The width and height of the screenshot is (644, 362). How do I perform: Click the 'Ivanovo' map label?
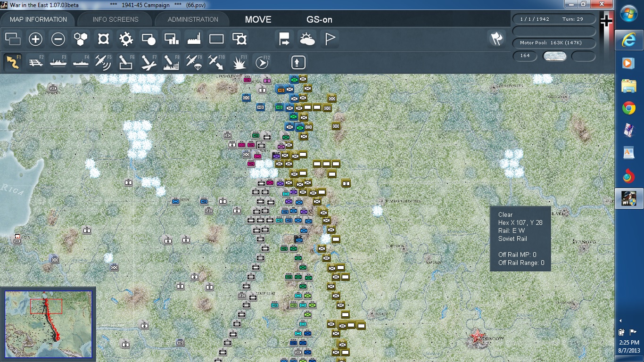coord(585,242)
